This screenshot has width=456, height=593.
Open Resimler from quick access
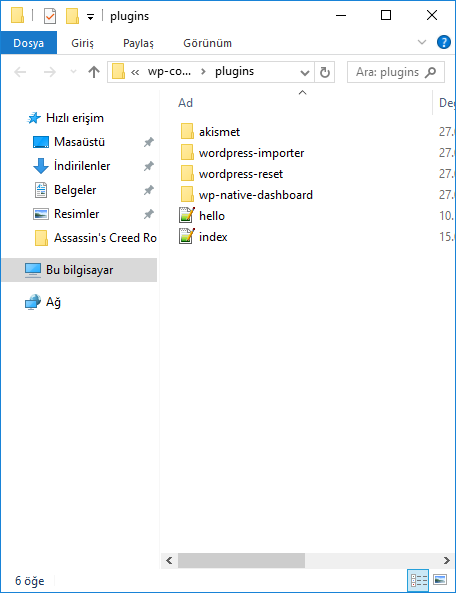tap(76, 214)
